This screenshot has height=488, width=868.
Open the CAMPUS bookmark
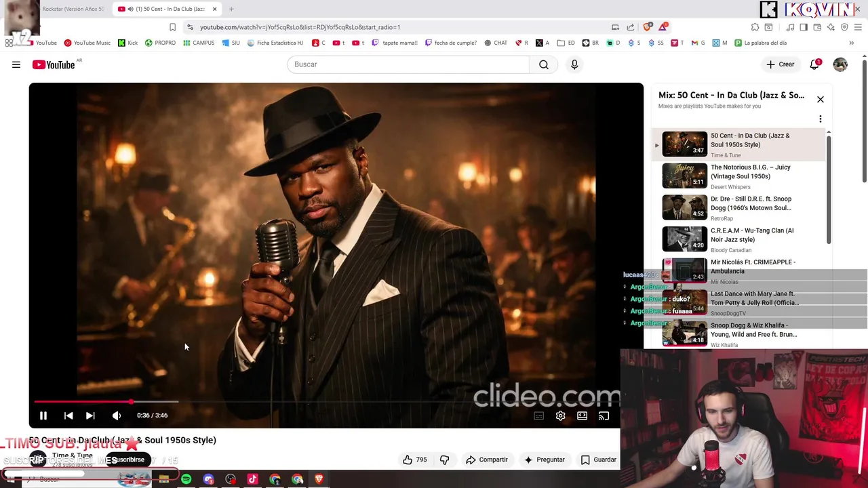point(199,43)
